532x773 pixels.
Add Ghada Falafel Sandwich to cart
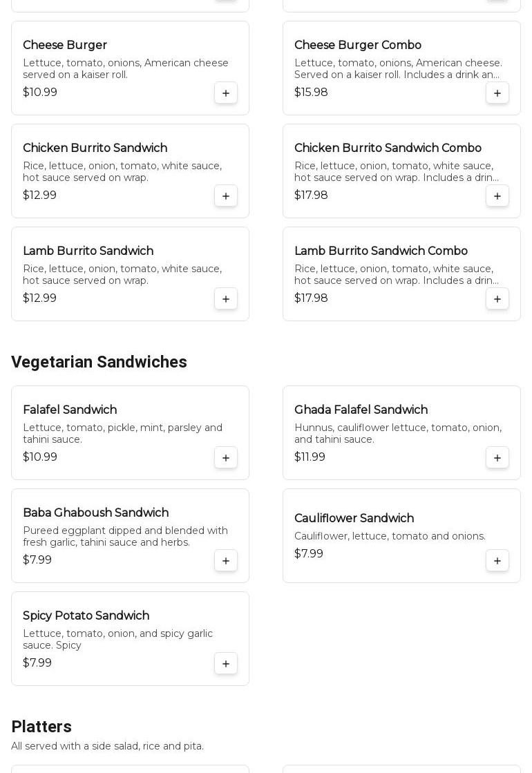point(497,457)
